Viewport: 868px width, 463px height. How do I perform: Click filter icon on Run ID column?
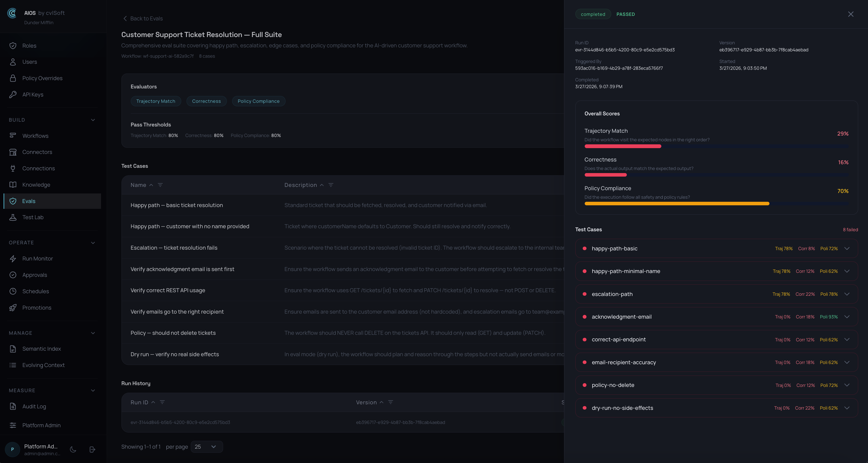[162, 402]
